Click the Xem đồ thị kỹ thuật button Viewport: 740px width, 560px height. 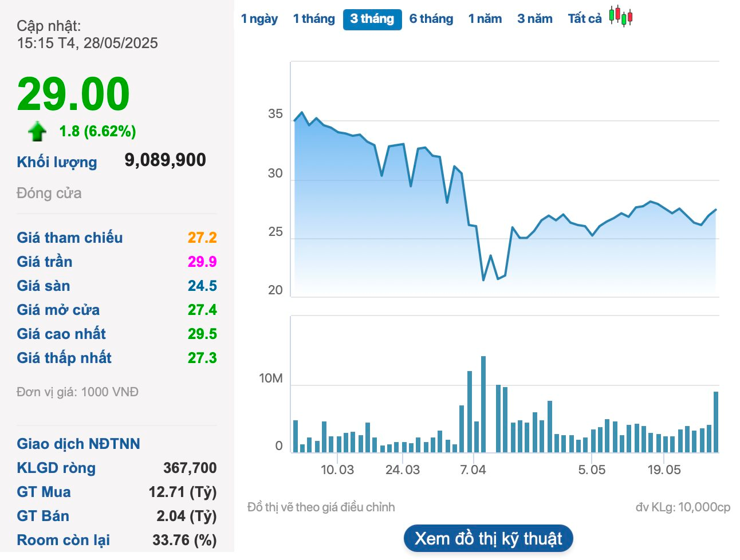click(x=489, y=539)
